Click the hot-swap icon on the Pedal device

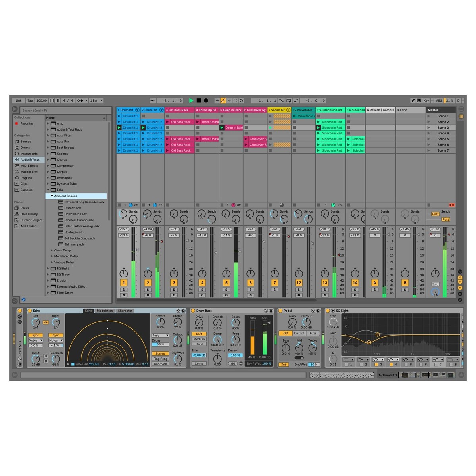click(x=313, y=311)
